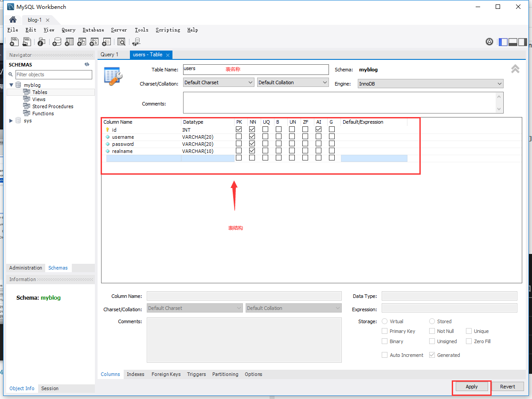Select the password column diamond icon
The image size is (532, 399).
[107, 144]
